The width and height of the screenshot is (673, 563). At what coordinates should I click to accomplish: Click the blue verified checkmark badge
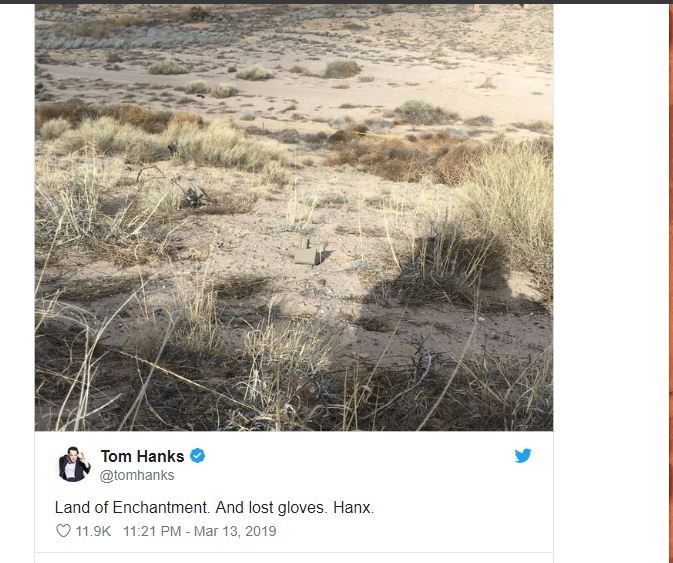pos(197,456)
